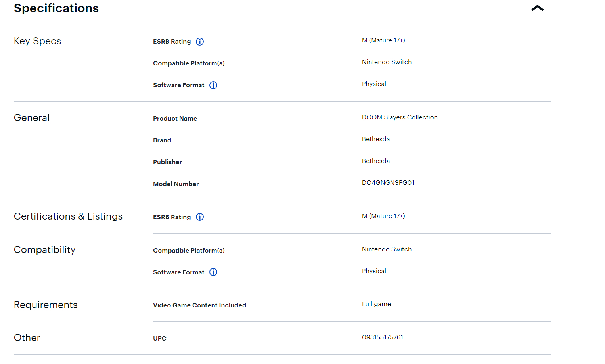Click the Video Game Content Included label

click(199, 305)
